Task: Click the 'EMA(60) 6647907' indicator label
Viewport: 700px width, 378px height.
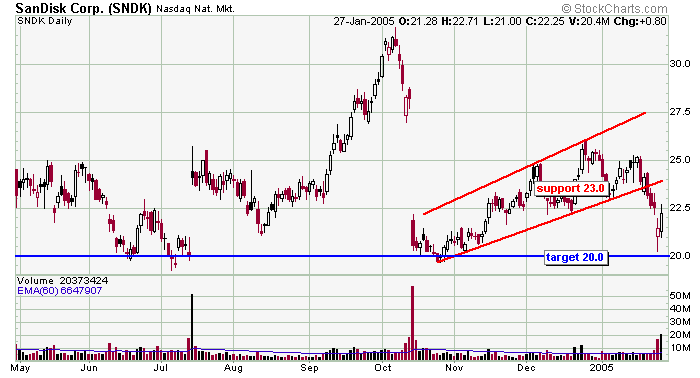Action: pyautogui.click(x=59, y=291)
